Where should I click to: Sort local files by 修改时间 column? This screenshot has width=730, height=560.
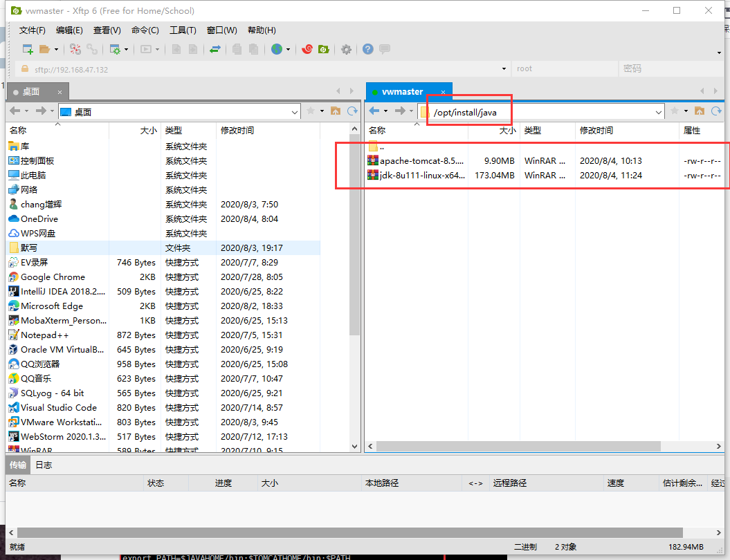268,131
